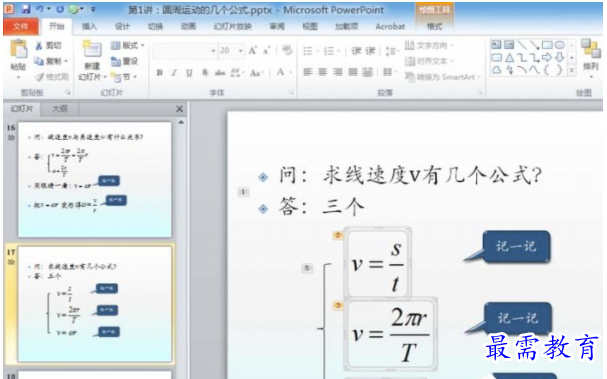
Task: Open the font size 20 dropdown
Action: point(241,51)
